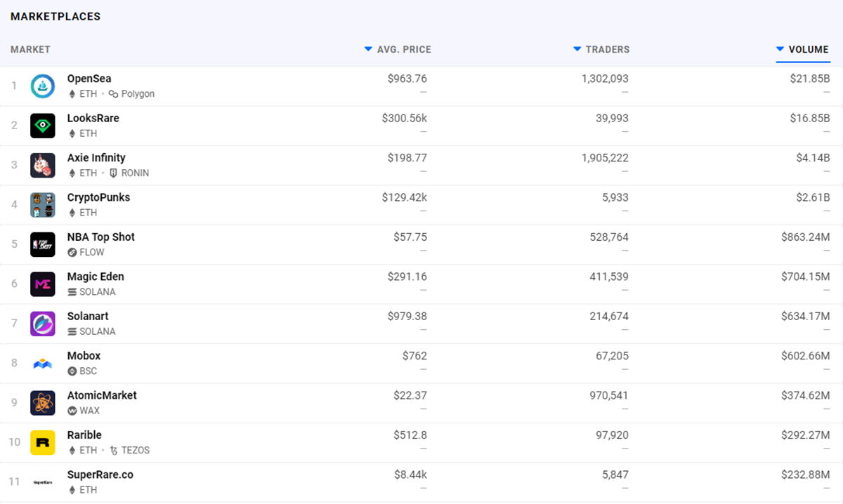
Task: Click Mobox's volume value $602.66M
Action: (806, 356)
